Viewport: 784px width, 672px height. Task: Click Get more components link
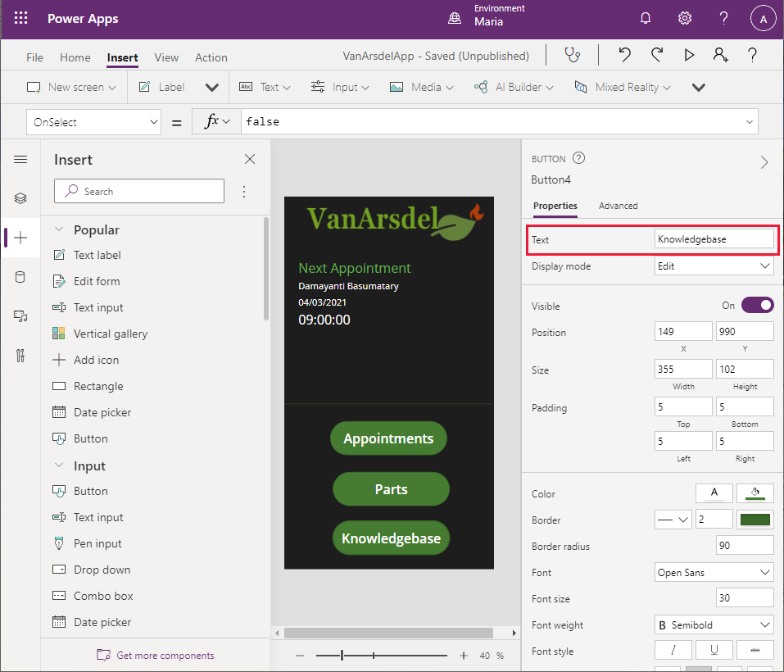156,655
